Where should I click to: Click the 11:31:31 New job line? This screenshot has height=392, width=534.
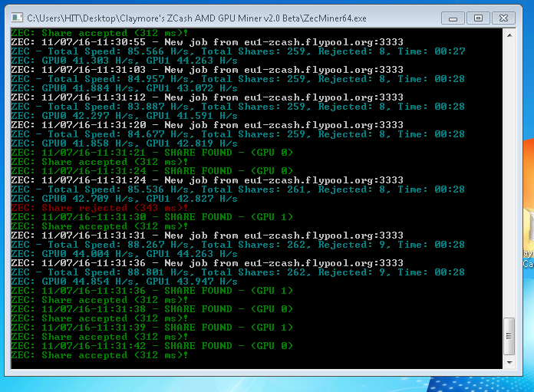point(207,236)
